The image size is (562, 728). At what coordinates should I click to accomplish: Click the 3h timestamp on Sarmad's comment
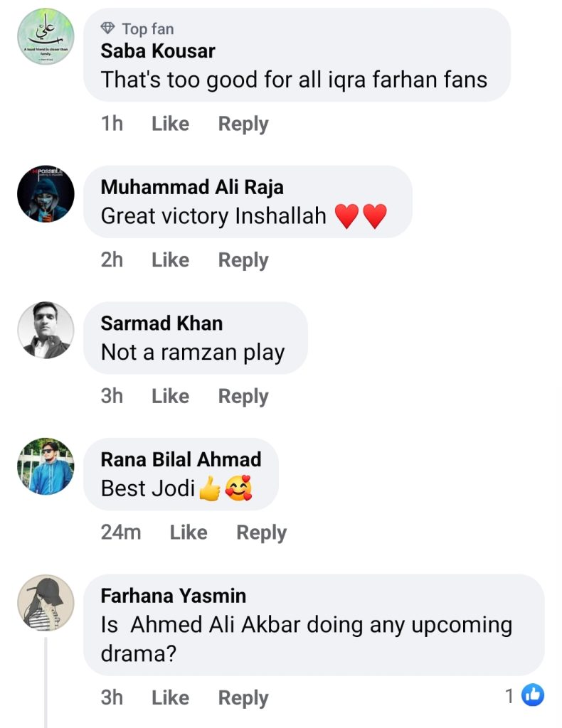pyautogui.click(x=111, y=396)
